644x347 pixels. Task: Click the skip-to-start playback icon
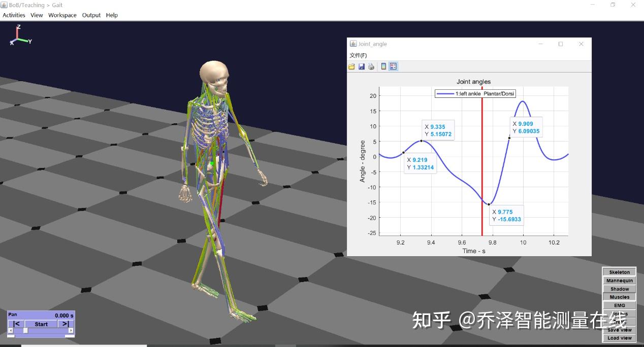[x=16, y=324]
